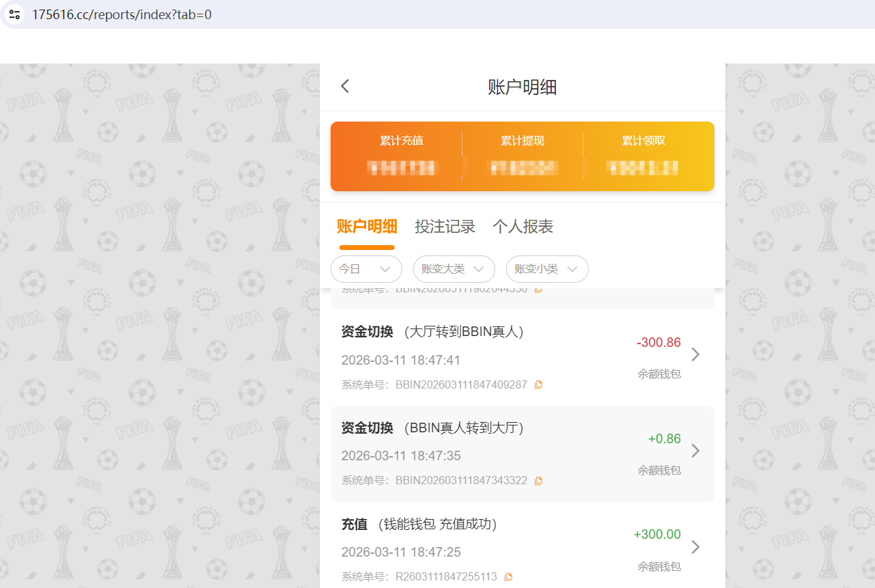
Task: Open the 账变大类 category dropdown
Action: pos(454,269)
